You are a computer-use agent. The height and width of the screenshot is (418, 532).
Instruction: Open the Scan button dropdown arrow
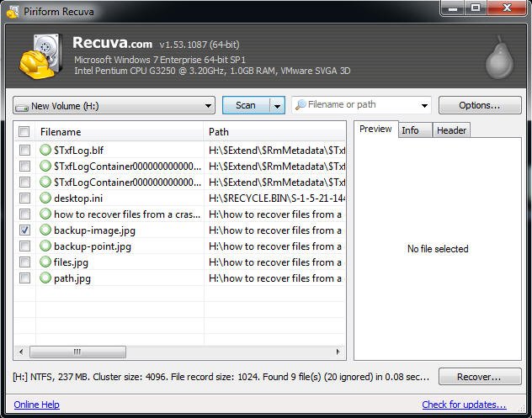click(x=277, y=106)
